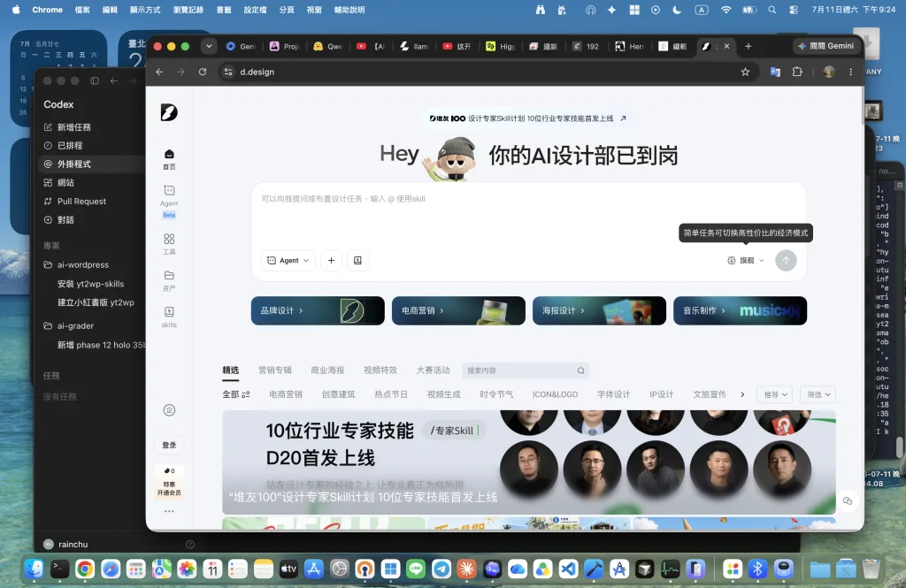Open a new Chrome tab with plus
Image resolution: width=906 pixels, height=588 pixels.
point(749,46)
